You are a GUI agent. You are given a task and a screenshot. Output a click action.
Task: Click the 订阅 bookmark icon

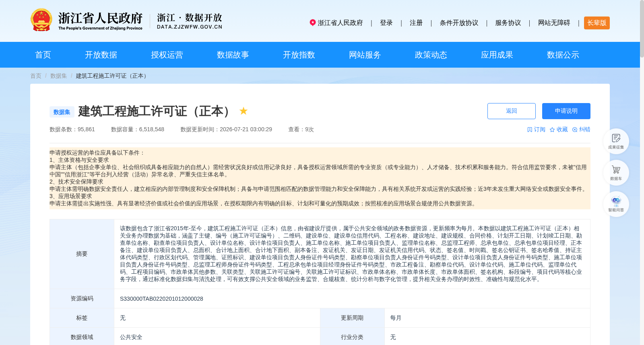530,130
